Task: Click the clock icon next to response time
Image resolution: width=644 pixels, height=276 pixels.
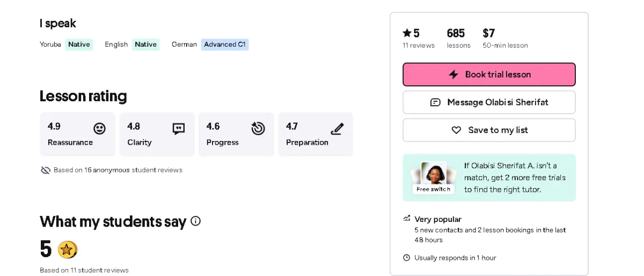Action: click(407, 258)
